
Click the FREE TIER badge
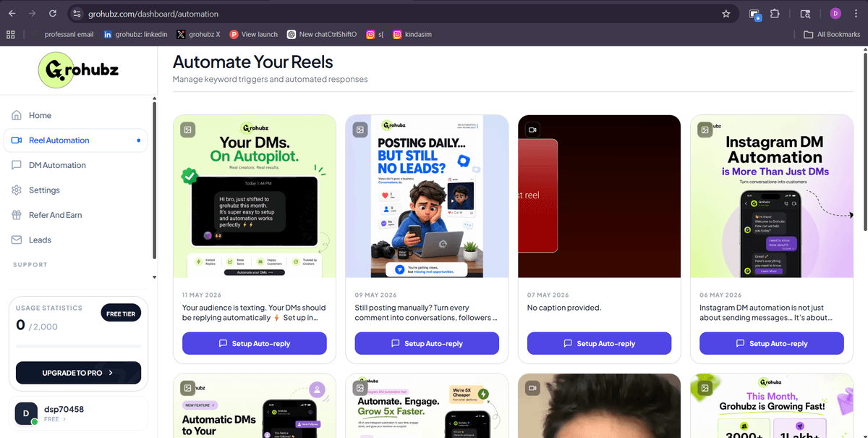[121, 313]
